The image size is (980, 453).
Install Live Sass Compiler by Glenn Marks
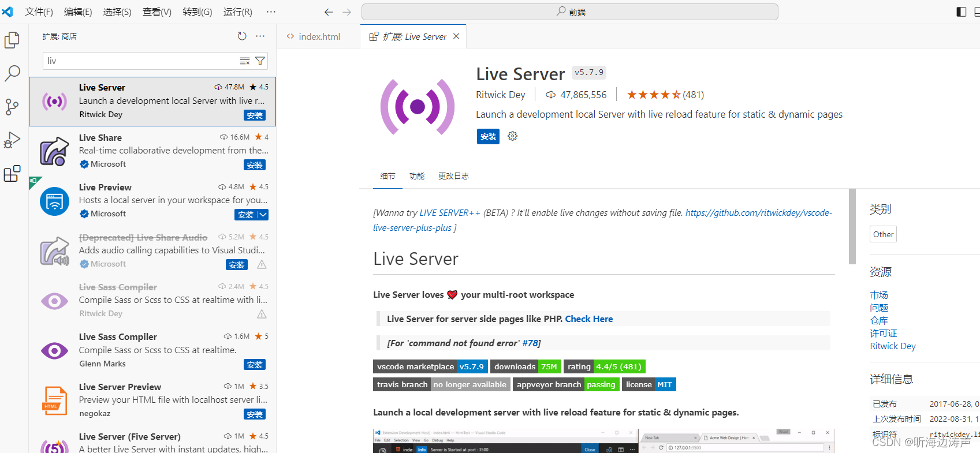[255, 365]
